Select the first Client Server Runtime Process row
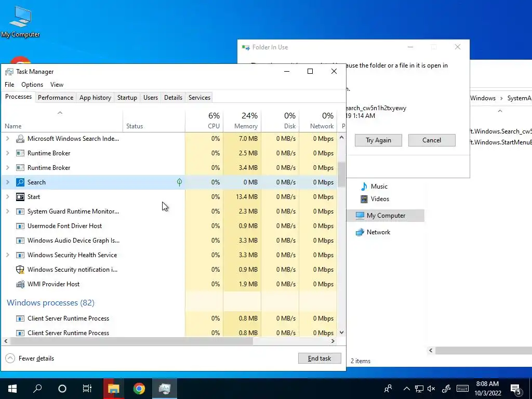The height and width of the screenshot is (399, 532). click(169, 318)
